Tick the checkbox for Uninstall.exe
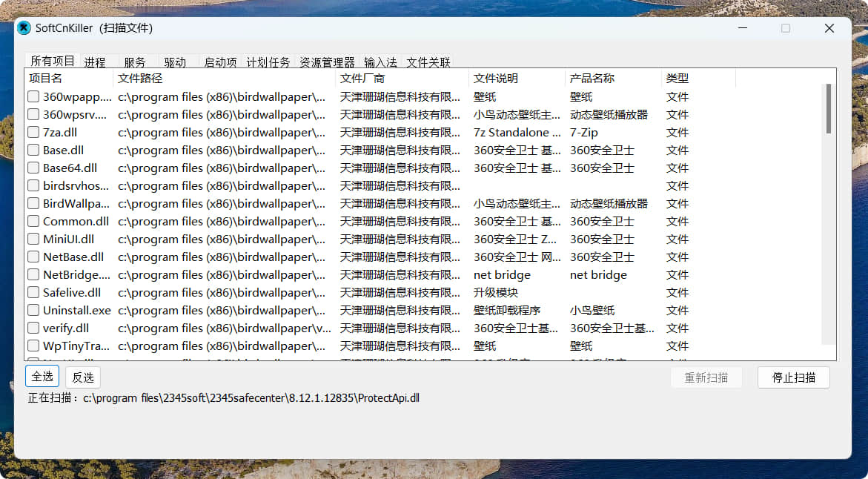868x479 pixels. [x=33, y=311]
